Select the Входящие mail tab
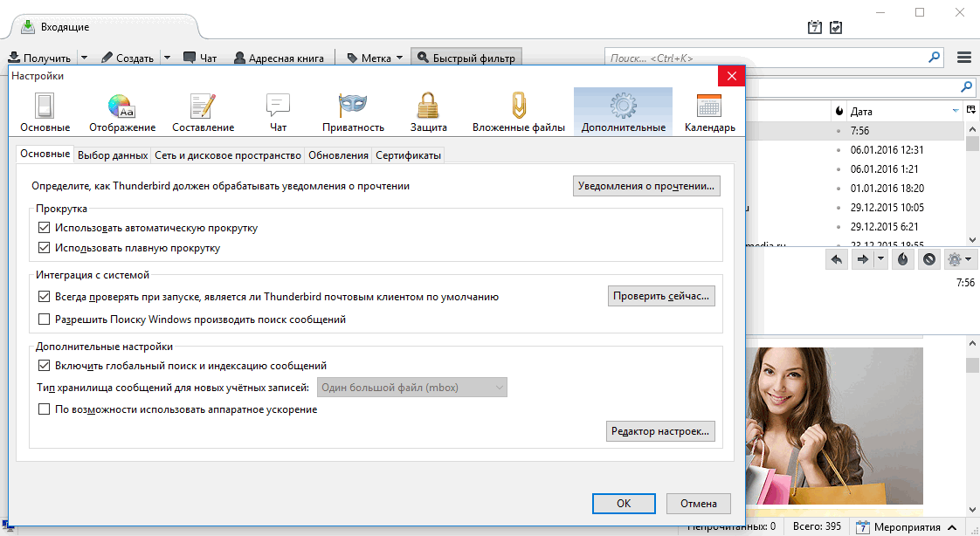The height and width of the screenshot is (536, 980). pyautogui.click(x=105, y=27)
